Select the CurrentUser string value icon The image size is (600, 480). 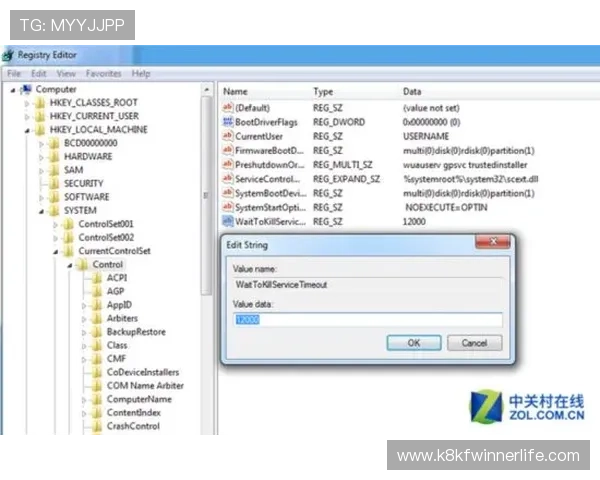(x=227, y=136)
